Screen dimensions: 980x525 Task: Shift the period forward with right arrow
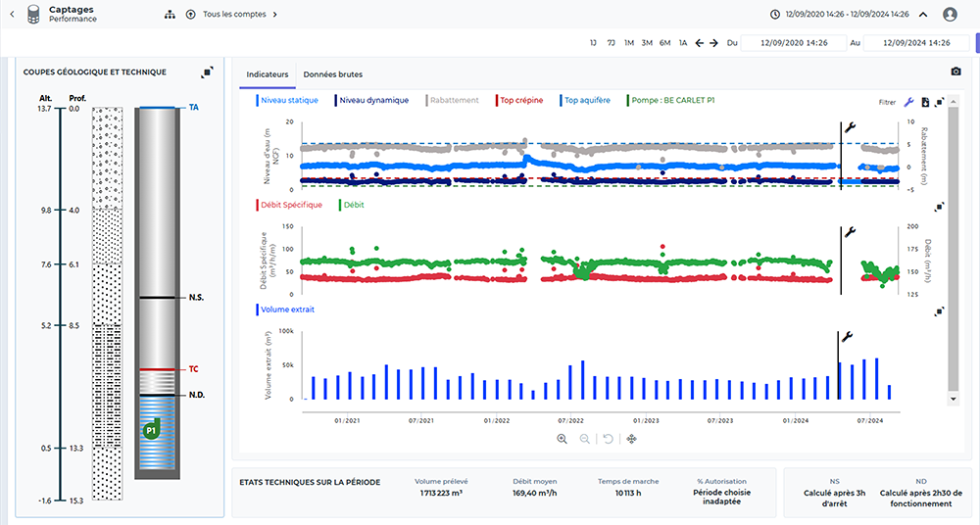(713, 43)
